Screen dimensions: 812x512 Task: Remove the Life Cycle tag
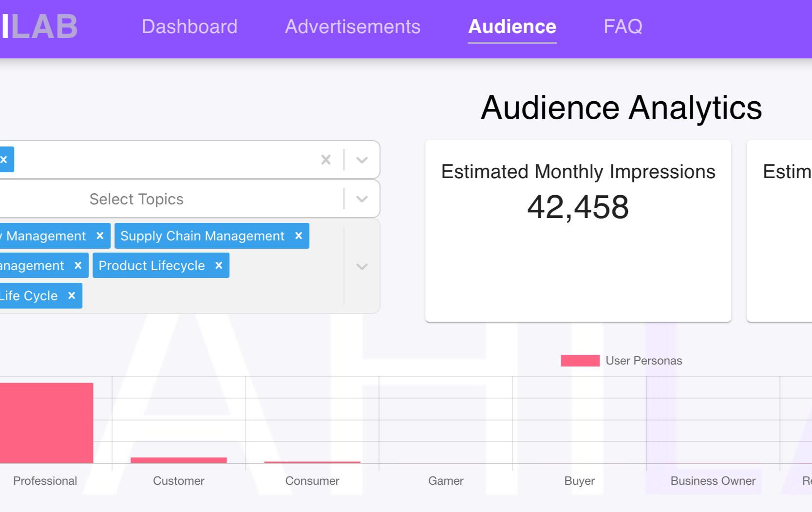72,295
